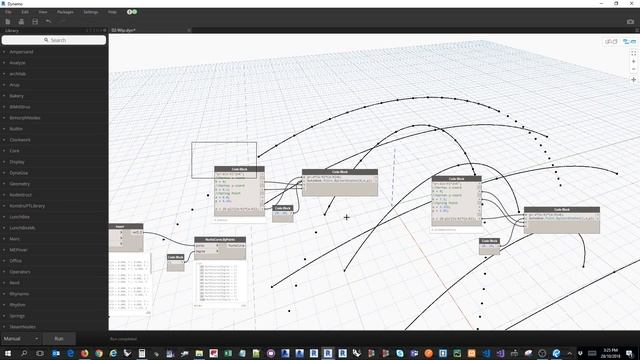This screenshot has width=640, height=360.
Task: Close the 02 Wip.dyn workspace tab
Action: click(189, 30)
